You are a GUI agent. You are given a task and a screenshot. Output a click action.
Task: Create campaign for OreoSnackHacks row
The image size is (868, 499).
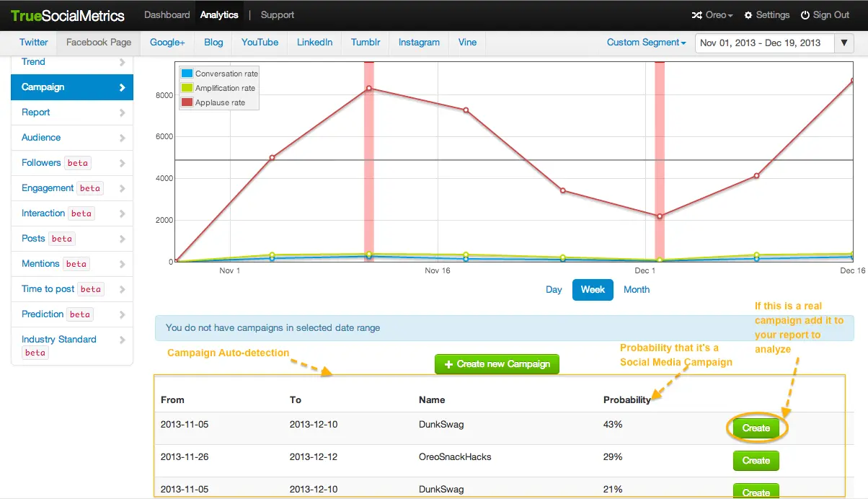(756, 461)
